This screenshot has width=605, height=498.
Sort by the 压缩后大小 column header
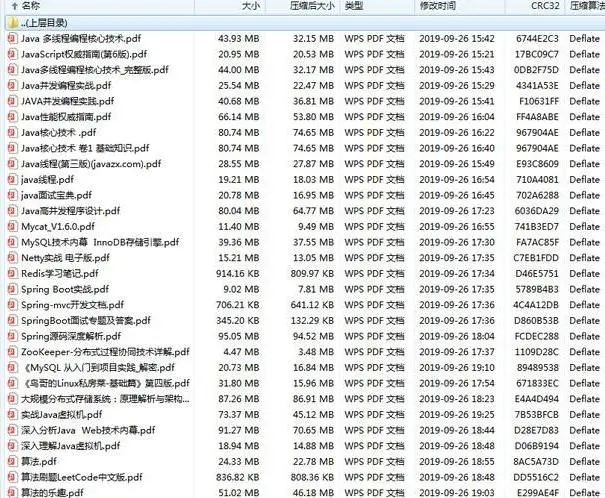[312, 6]
